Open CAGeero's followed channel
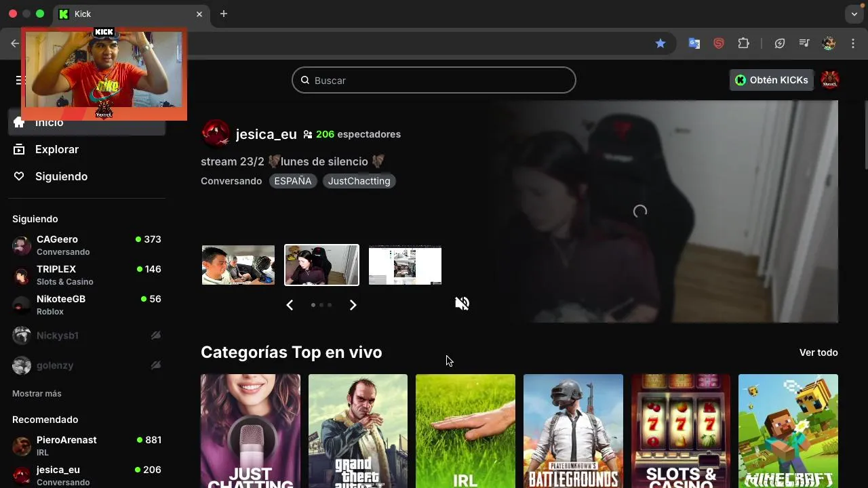The height and width of the screenshot is (488, 868). [87, 245]
